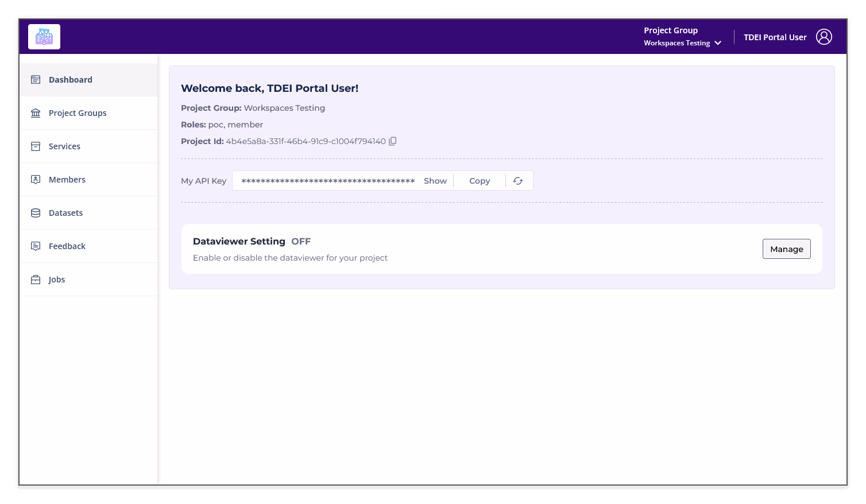This screenshot has height=504, width=866.
Task: Navigate to Services menu item
Action: (x=88, y=146)
